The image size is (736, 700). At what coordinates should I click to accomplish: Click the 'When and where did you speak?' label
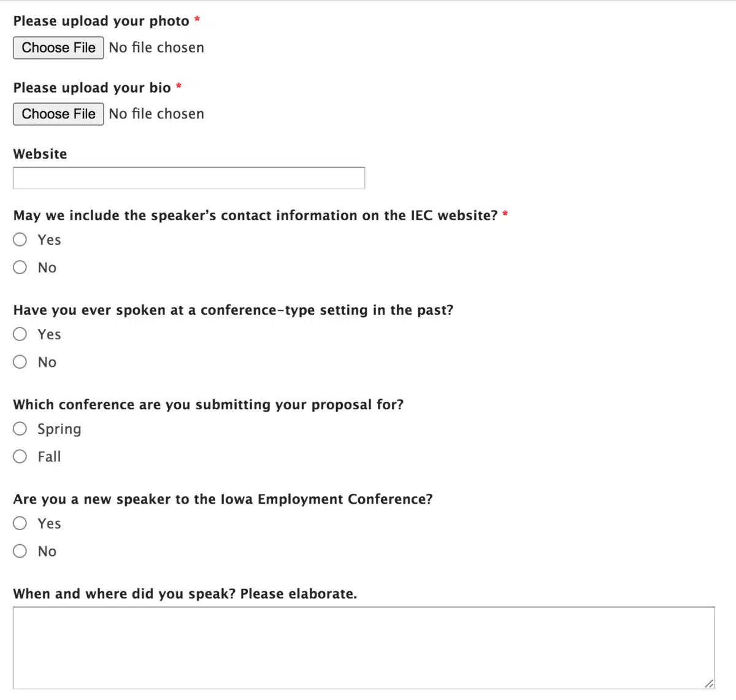point(185,594)
